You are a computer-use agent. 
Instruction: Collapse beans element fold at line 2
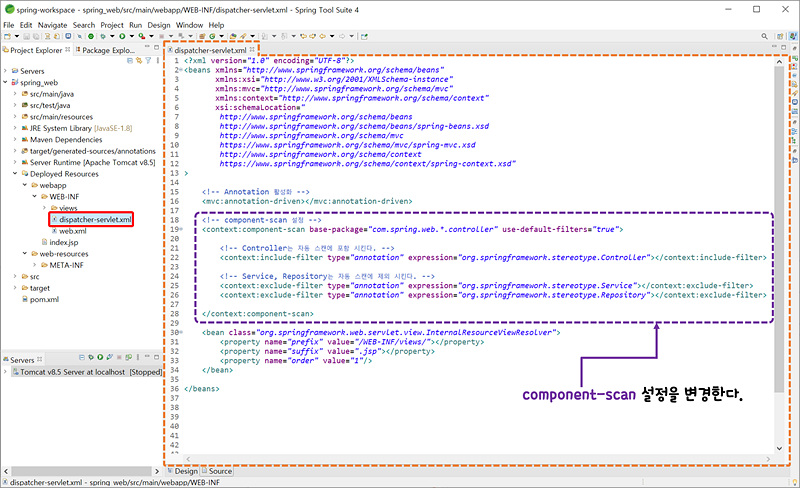(181, 70)
